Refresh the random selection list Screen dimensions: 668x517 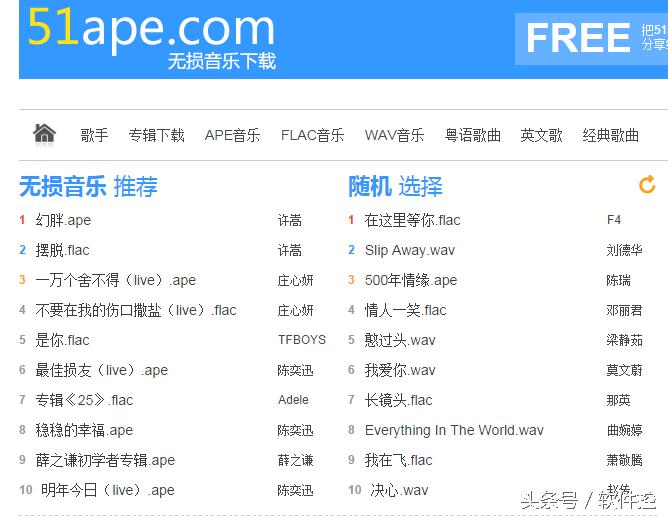pos(647,184)
